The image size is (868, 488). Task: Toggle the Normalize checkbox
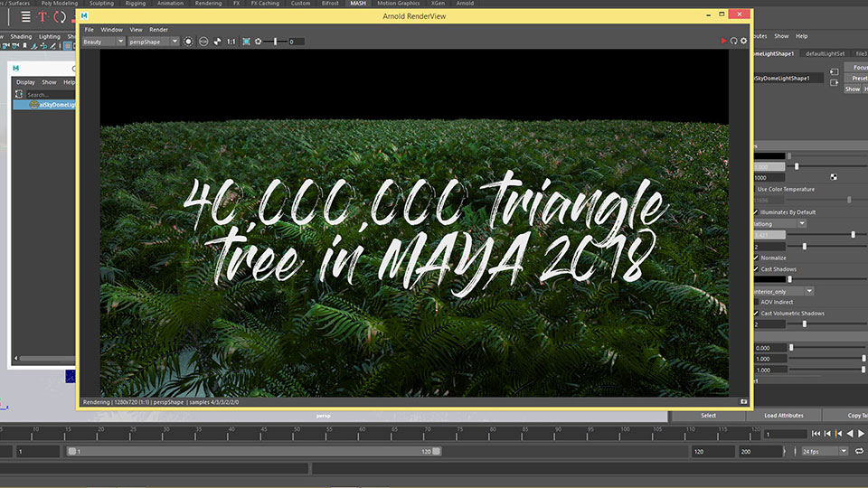point(756,258)
